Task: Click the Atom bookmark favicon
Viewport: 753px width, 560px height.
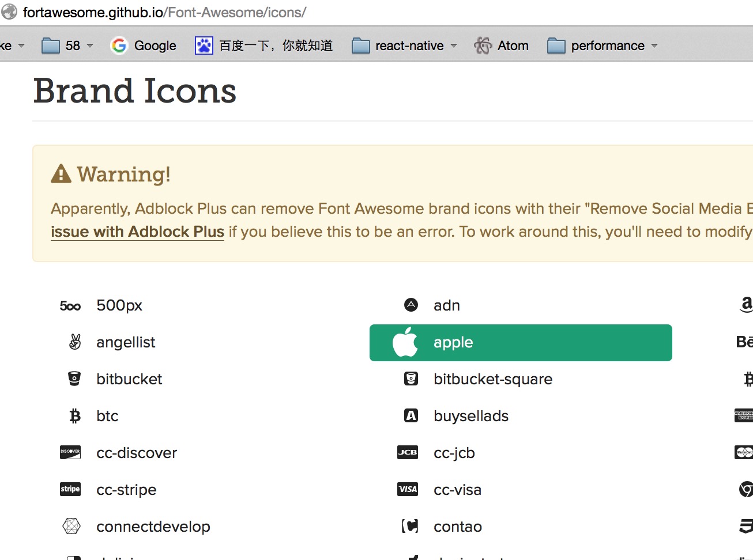Action: point(483,45)
